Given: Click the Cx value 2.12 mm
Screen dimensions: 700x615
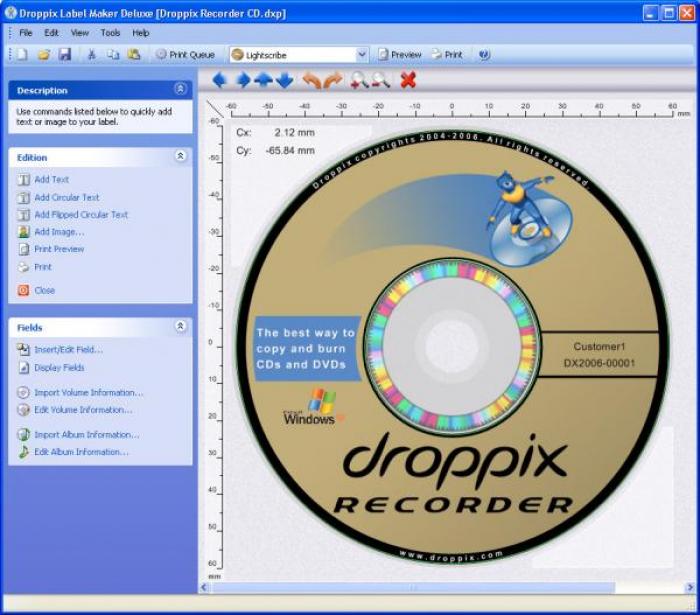Looking at the screenshot, I should [294, 133].
